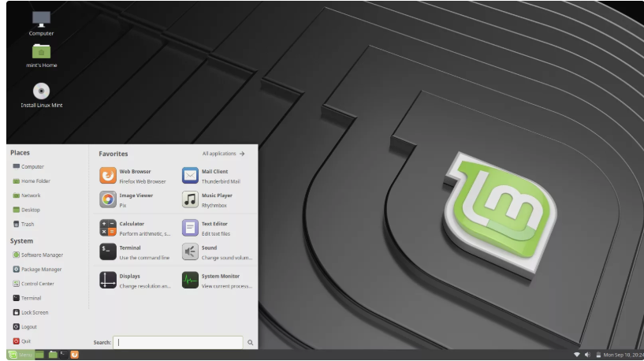
Task: Launch Terminal from Favorites grid
Action: pyautogui.click(x=134, y=252)
